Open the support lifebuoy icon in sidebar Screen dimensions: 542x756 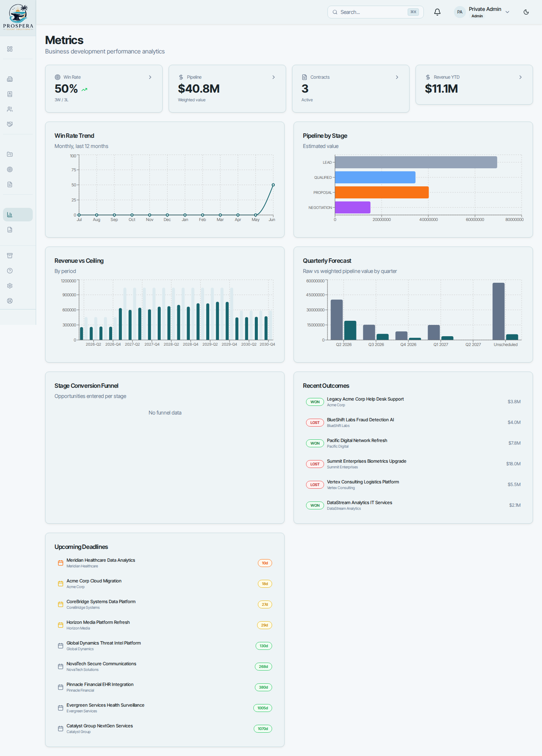point(10,301)
